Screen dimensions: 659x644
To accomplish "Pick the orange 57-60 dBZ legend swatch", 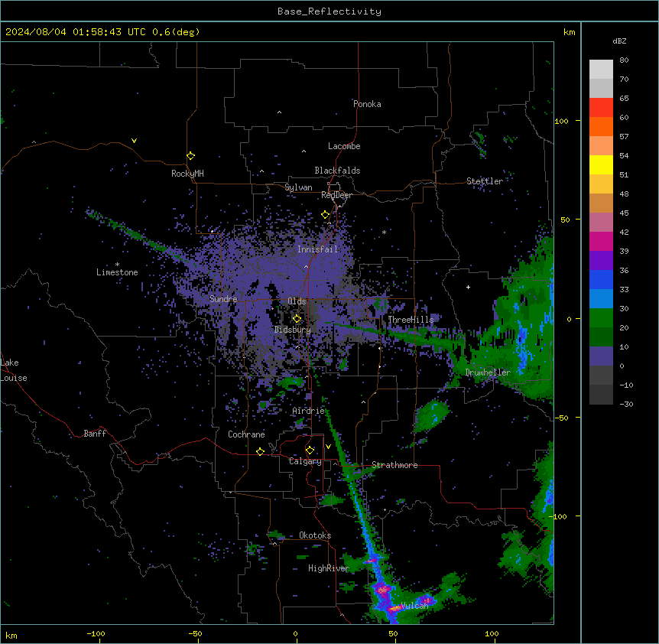I will (x=601, y=126).
